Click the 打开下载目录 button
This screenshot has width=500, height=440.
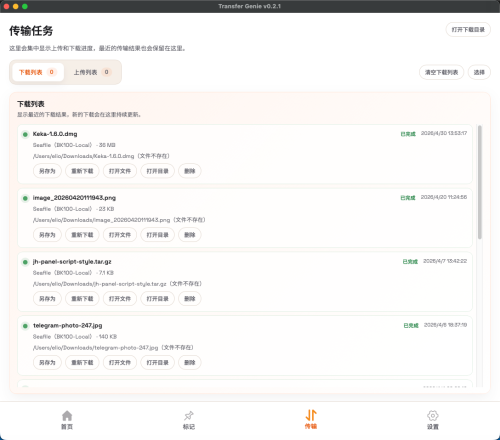tap(468, 30)
